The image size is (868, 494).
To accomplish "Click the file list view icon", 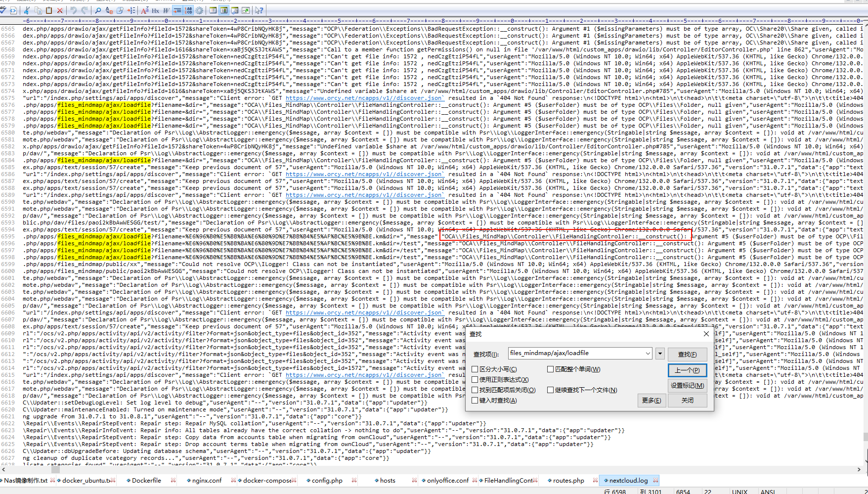I will pyautogui.click(x=213, y=10).
